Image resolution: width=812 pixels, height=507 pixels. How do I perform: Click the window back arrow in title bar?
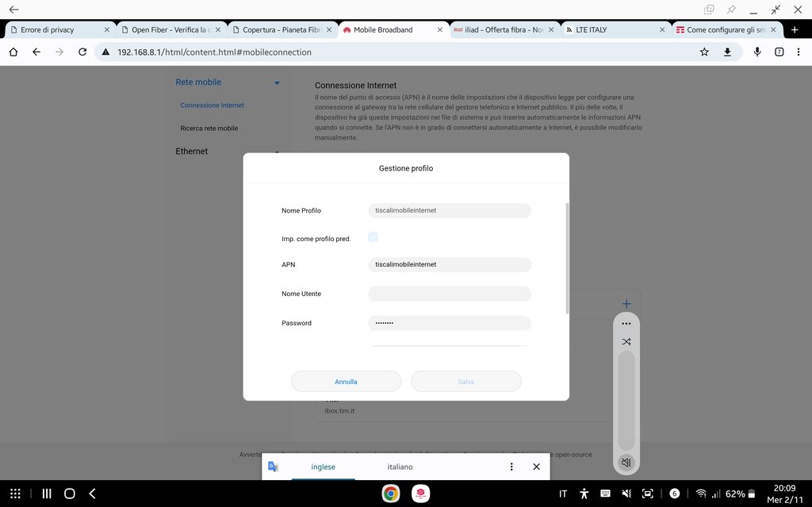coord(14,10)
